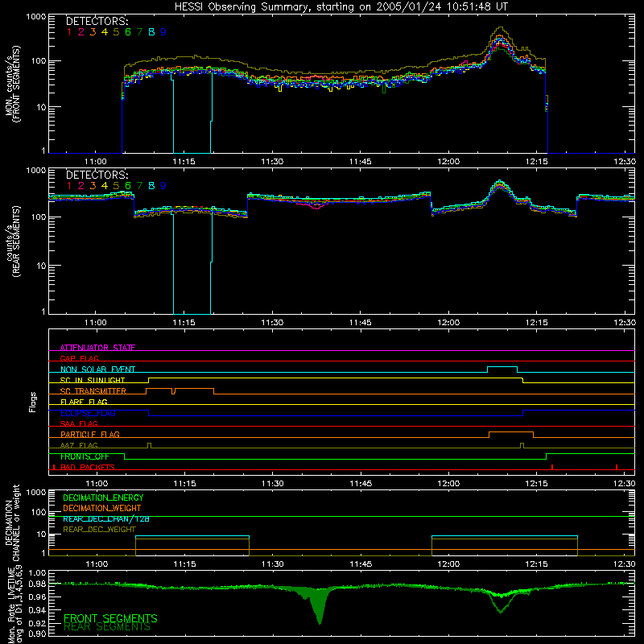The height and width of the screenshot is (644, 644).
Task: Select the BAD_PACKETS flag label
Action: tap(88, 467)
